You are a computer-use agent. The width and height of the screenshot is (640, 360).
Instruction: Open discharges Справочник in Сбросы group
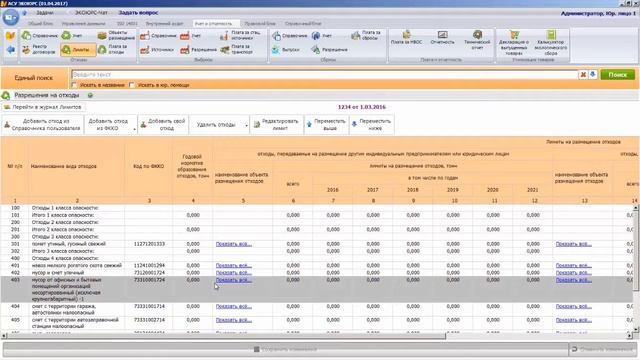pos(290,36)
